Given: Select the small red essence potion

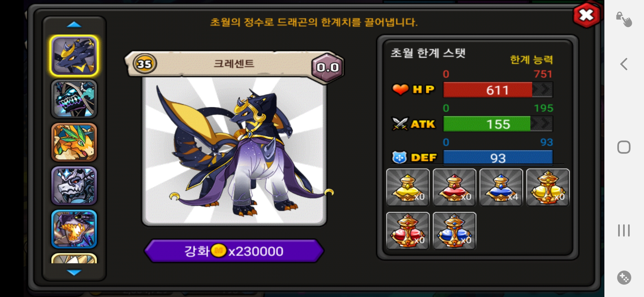Looking at the screenshot, I should 454,187.
